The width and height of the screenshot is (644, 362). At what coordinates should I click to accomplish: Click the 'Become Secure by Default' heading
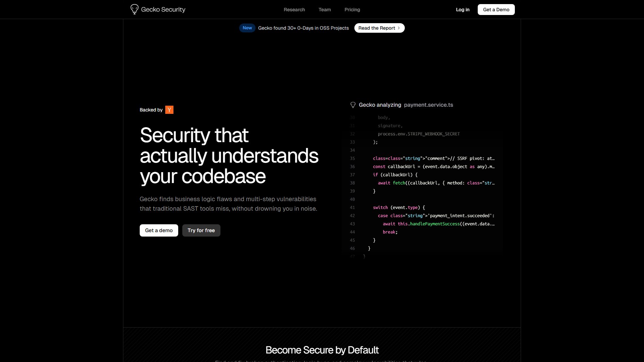[322, 350]
